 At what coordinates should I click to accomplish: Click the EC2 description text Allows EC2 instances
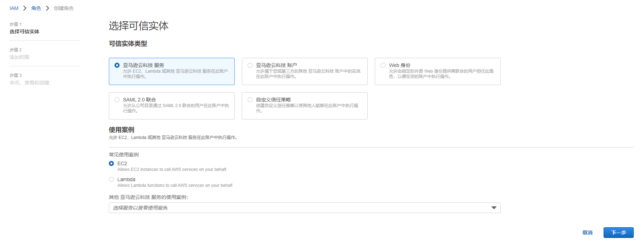172,169
